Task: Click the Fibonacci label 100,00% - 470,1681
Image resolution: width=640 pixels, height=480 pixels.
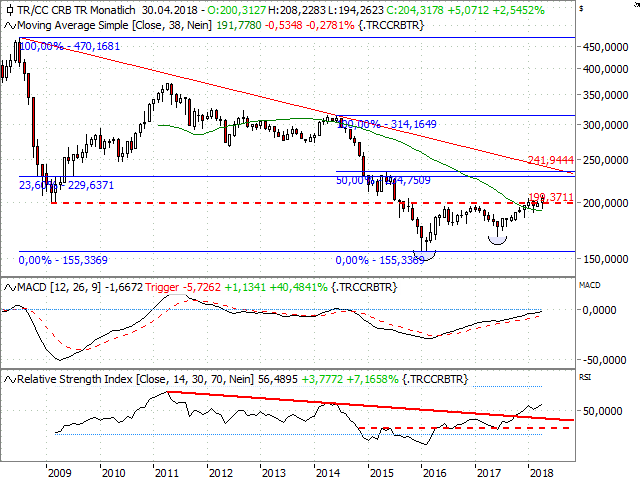Action: (70, 46)
